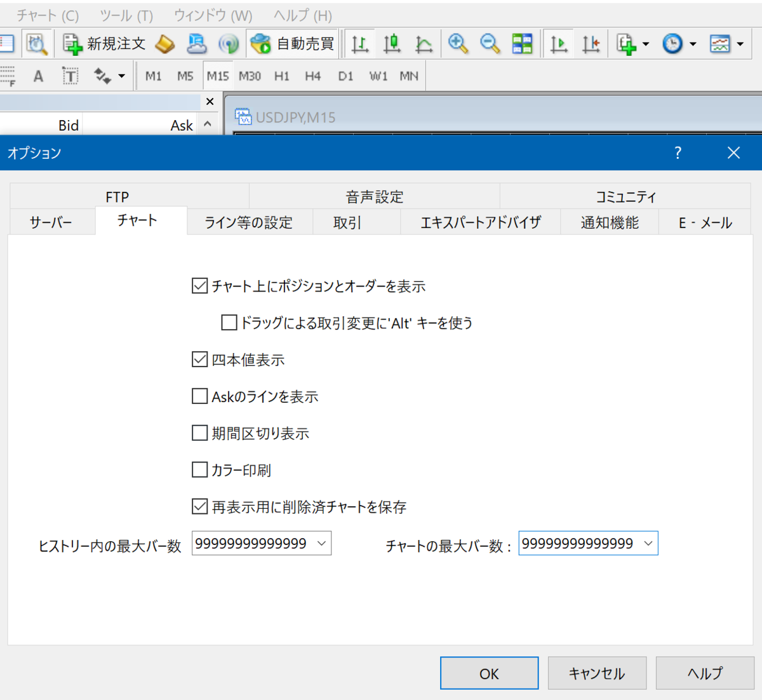Screen dimensions: 762x700
Task: Switch to the E-メール tab
Action: [705, 222]
